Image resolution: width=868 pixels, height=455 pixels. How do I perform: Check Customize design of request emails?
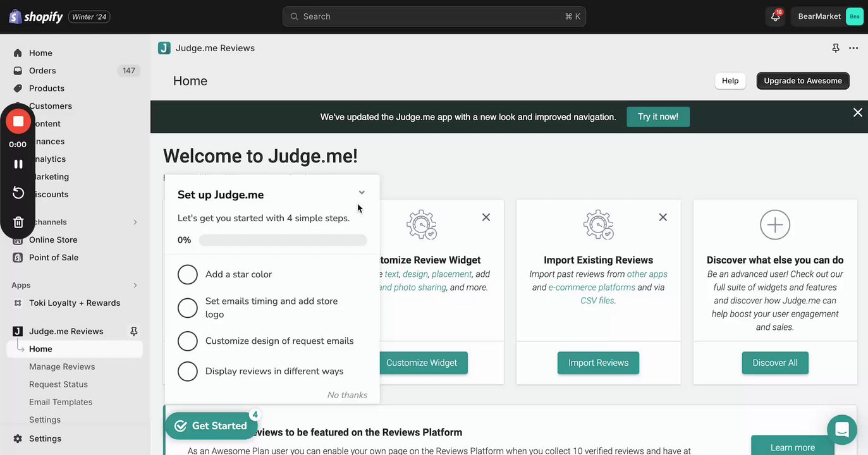pyautogui.click(x=188, y=341)
